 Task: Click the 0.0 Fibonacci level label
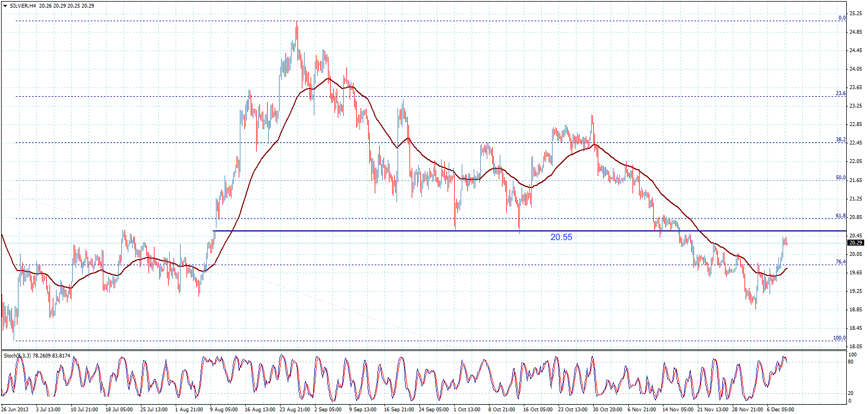coord(842,18)
